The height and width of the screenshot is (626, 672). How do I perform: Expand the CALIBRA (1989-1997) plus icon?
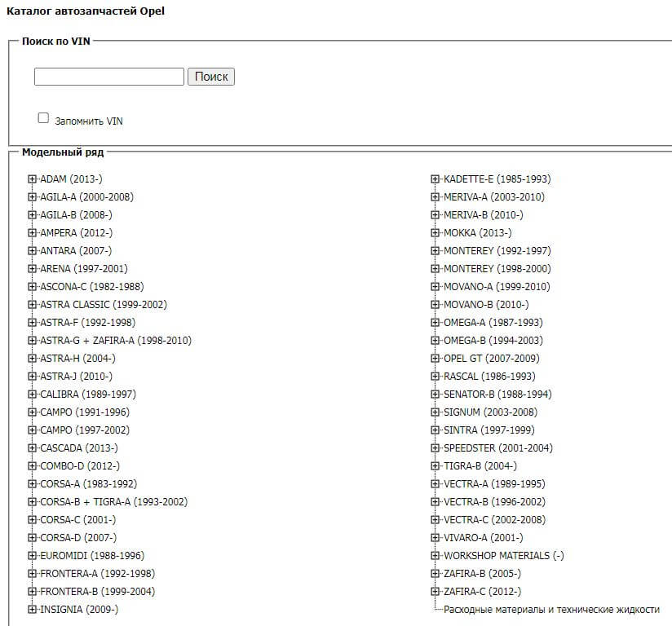pyautogui.click(x=33, y=395)
